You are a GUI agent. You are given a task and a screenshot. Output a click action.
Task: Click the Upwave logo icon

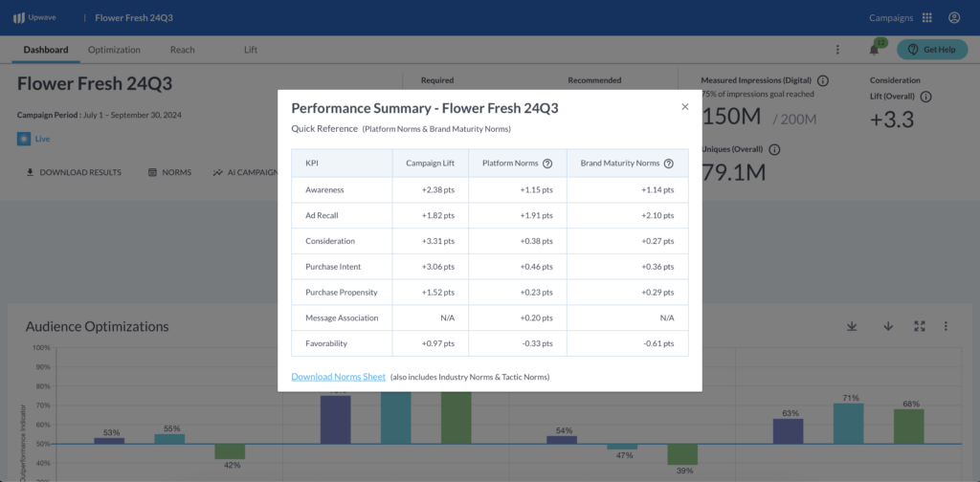point(19,17)
